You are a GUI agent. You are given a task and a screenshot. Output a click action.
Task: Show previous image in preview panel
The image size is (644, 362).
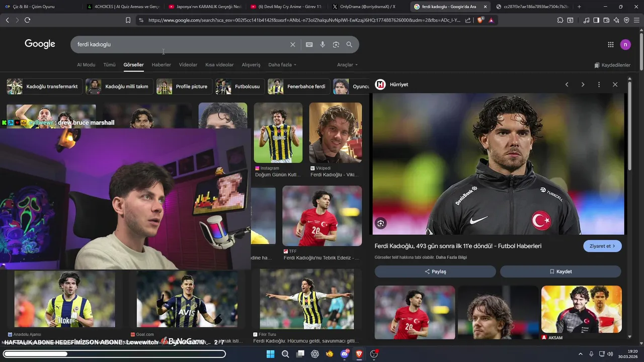tap(567, 84)
